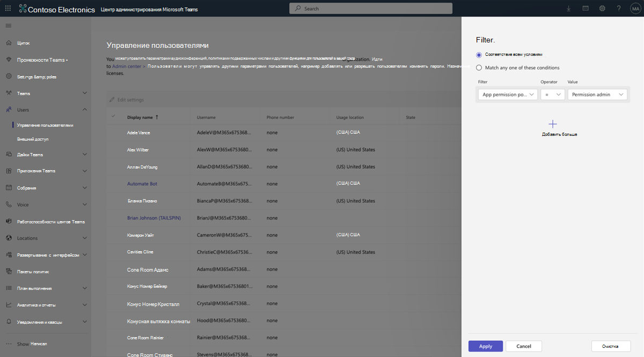Open the app launcher waffle icon
Viewport: 644px width, 357px height.
tap(8, 9)
